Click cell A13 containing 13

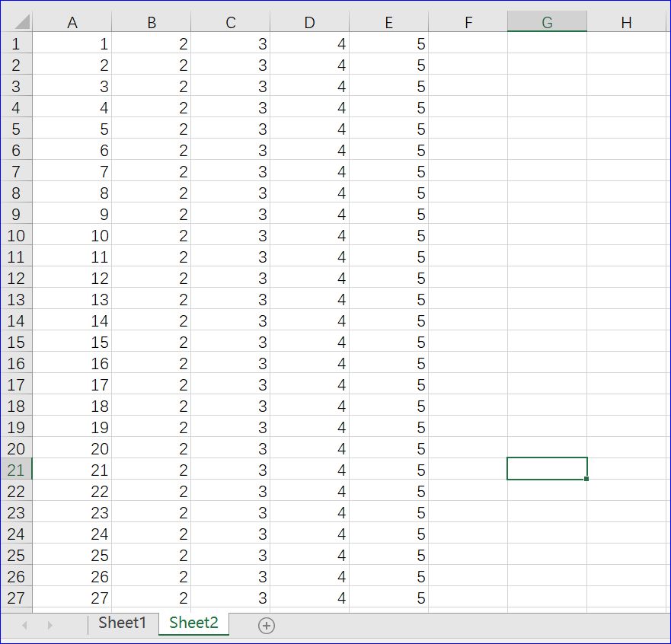(72, 299)
